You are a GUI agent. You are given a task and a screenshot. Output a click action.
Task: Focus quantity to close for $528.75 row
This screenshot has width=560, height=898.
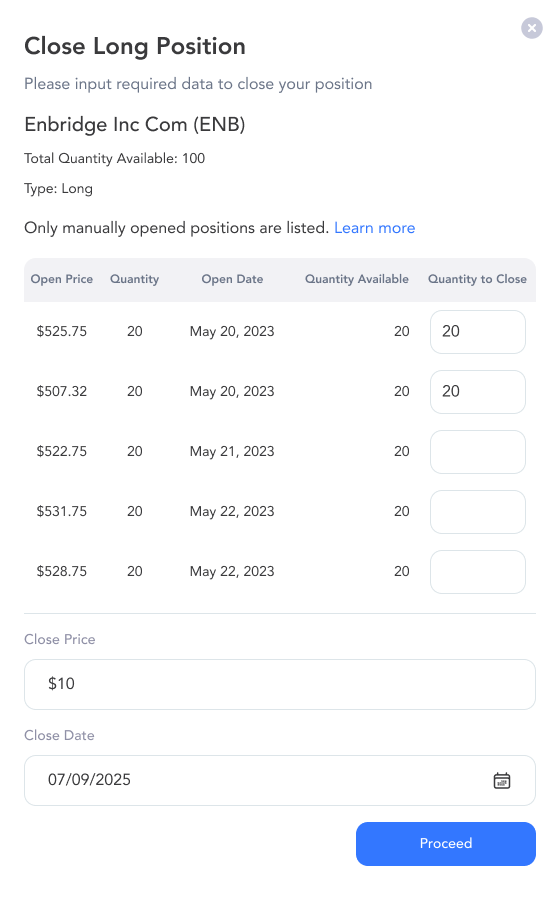pos(478,572)
